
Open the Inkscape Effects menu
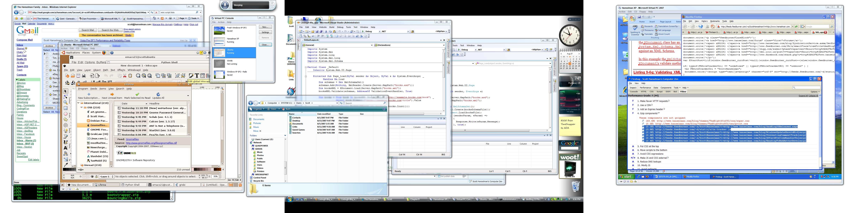(121, 70)
